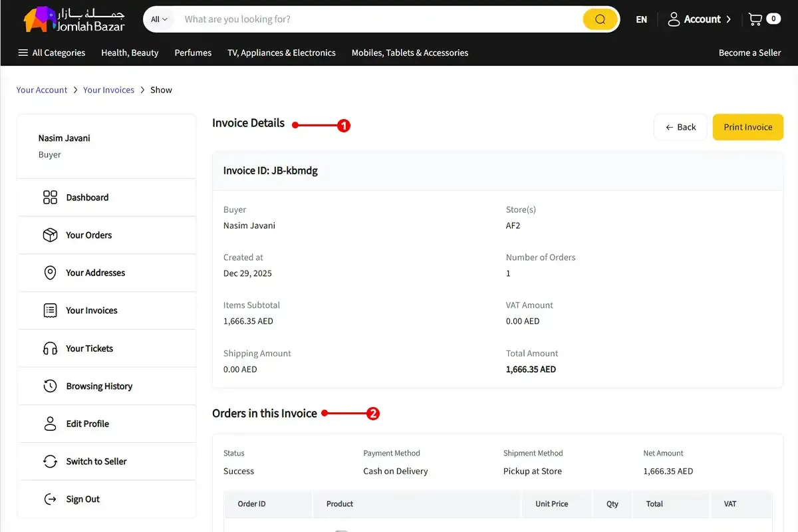Screen dimensions: 798x532
Task: Select the Perfumes category in navigation bar
Action: [193, 53]
